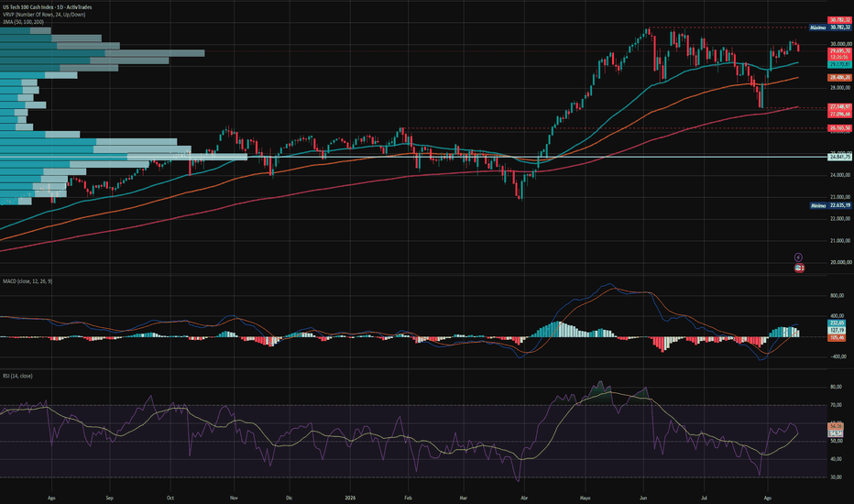Click the 22.000,00 price axis value

tap(840, 218)
